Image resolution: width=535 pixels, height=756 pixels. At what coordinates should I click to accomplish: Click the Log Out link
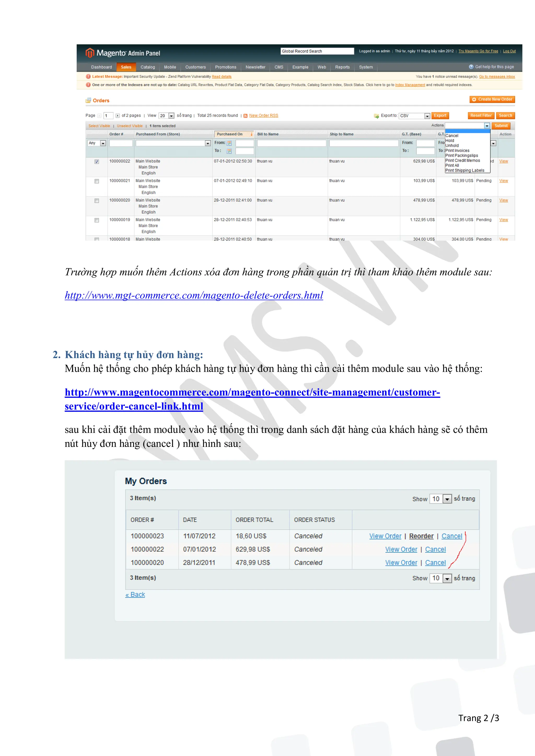pyautogui.click(x=509, y=51)
